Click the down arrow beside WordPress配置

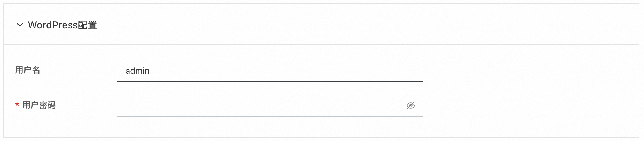coord(20,25)
